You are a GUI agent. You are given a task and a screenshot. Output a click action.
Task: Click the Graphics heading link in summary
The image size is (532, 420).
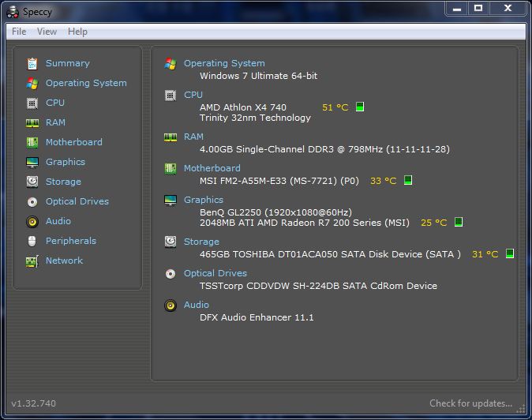coord(204,201)
